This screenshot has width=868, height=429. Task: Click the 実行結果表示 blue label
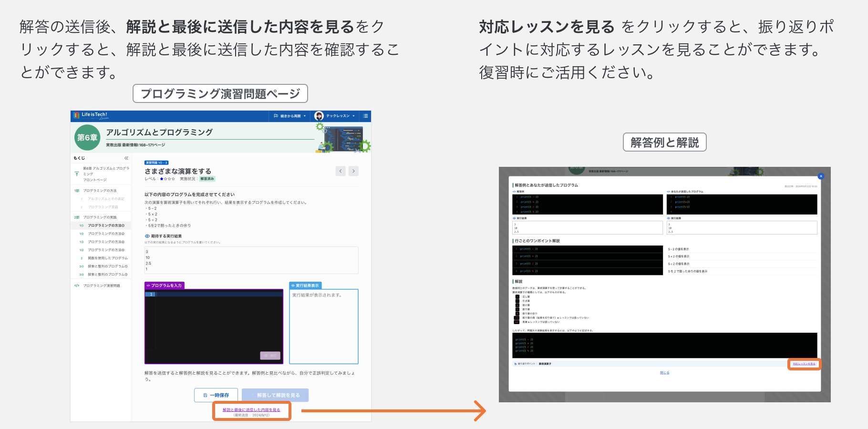[x=305, y=286]
